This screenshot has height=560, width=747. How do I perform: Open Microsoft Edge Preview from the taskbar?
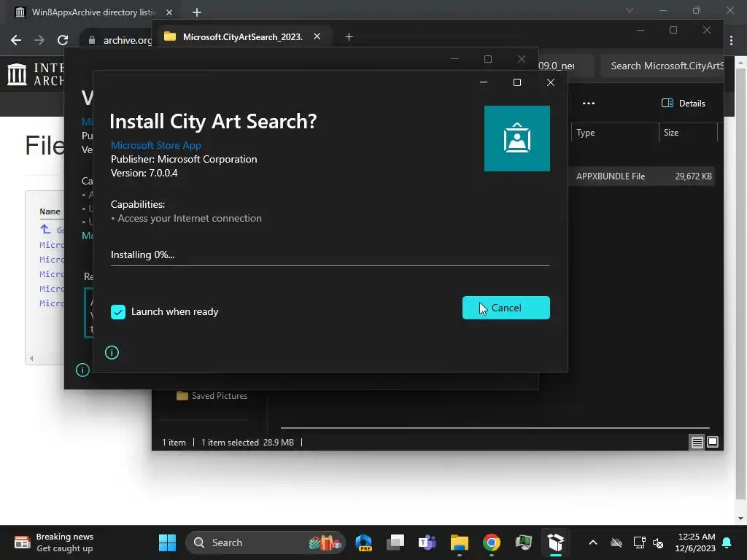point(364,542)
